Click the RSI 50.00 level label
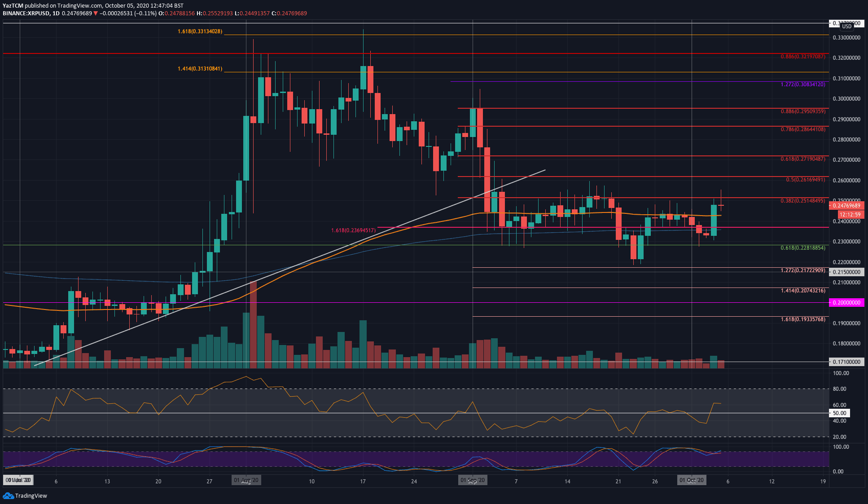 pyautogui.click(x=839, y=413)
